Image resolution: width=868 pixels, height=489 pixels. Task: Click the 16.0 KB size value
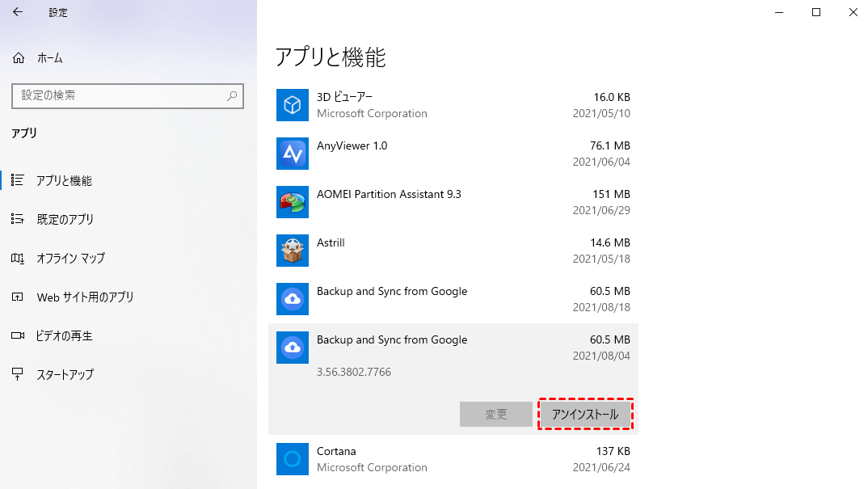click(x=612, y=97)
